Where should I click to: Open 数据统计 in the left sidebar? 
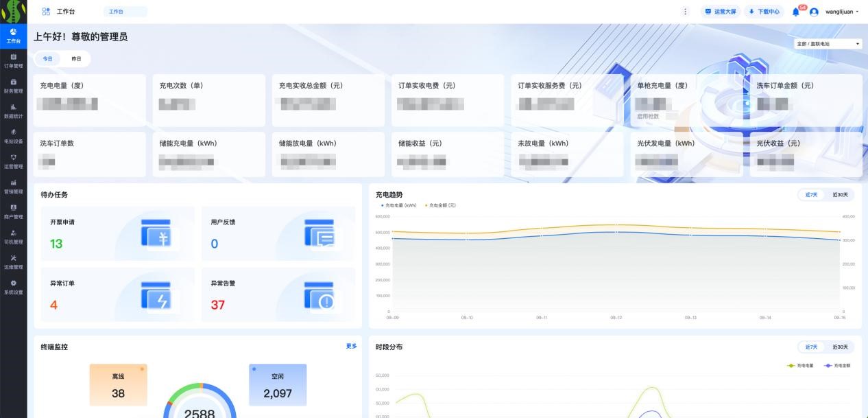click(13, 111)
